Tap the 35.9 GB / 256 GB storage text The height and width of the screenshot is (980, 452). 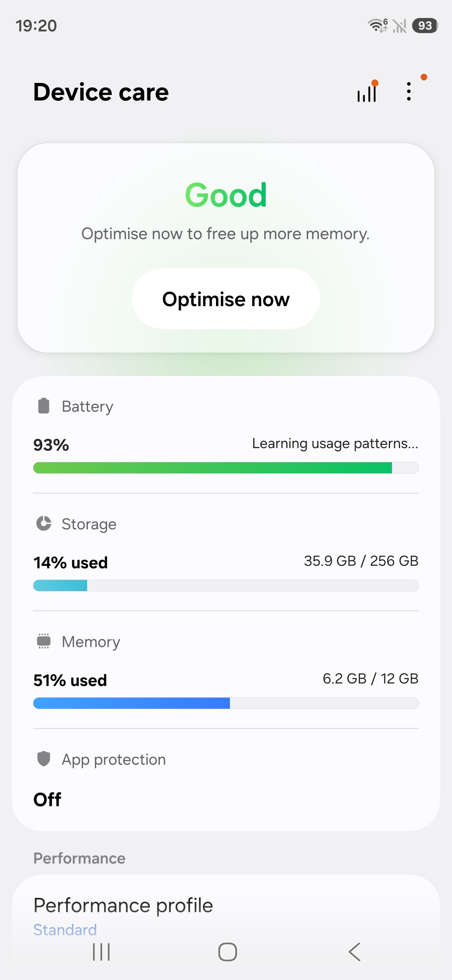pyautogui.click(x=361, y=561)
